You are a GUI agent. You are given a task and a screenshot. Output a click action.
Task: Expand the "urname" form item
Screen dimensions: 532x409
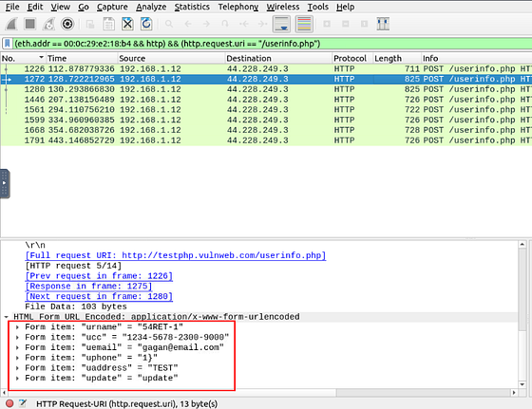(17, 327)
